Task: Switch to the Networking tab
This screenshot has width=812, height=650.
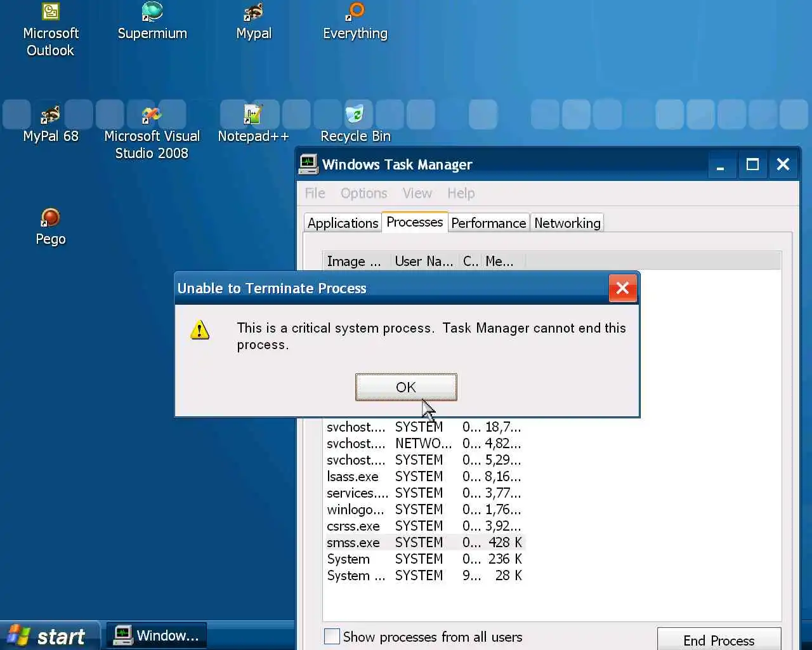Action: tap(567, 223)
